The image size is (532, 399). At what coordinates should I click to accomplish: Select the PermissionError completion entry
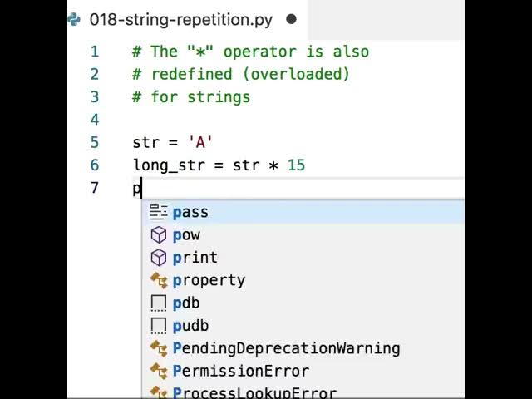point(303,372)
